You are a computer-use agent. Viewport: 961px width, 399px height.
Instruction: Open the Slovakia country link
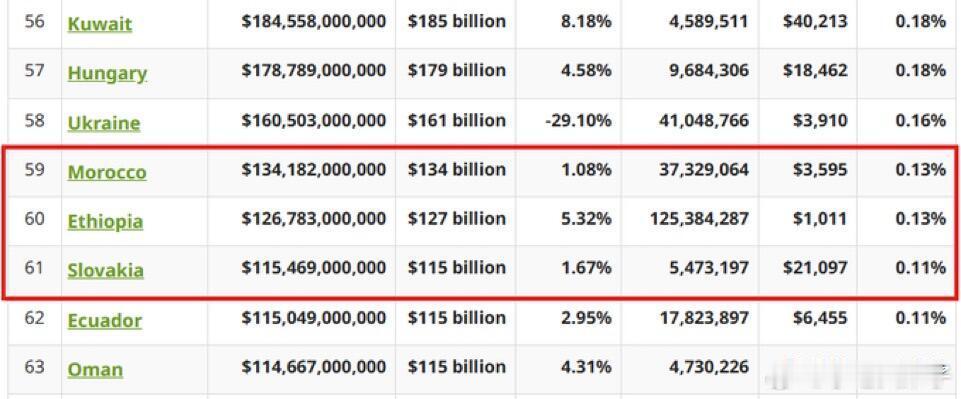(105, 270)
